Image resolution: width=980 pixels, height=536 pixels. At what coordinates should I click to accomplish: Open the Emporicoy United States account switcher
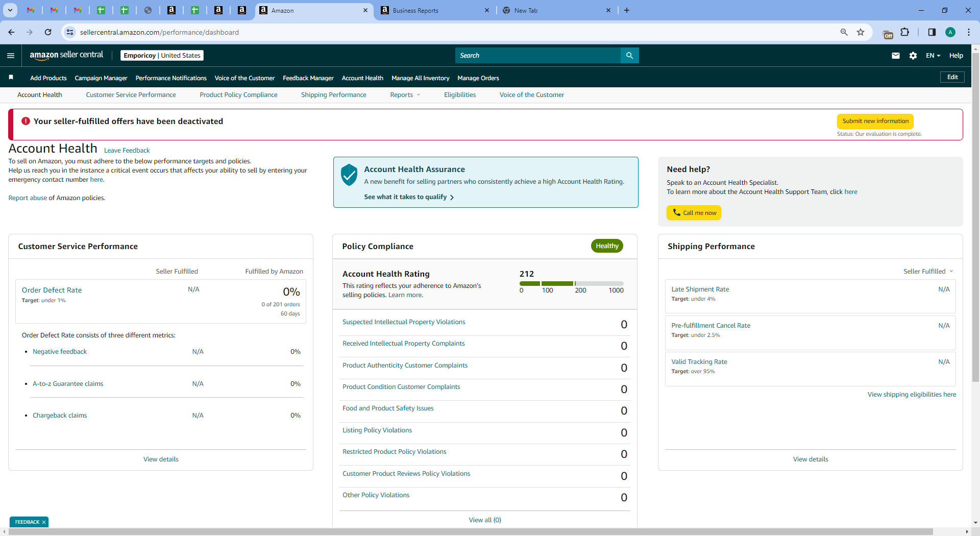pos(162,56)
